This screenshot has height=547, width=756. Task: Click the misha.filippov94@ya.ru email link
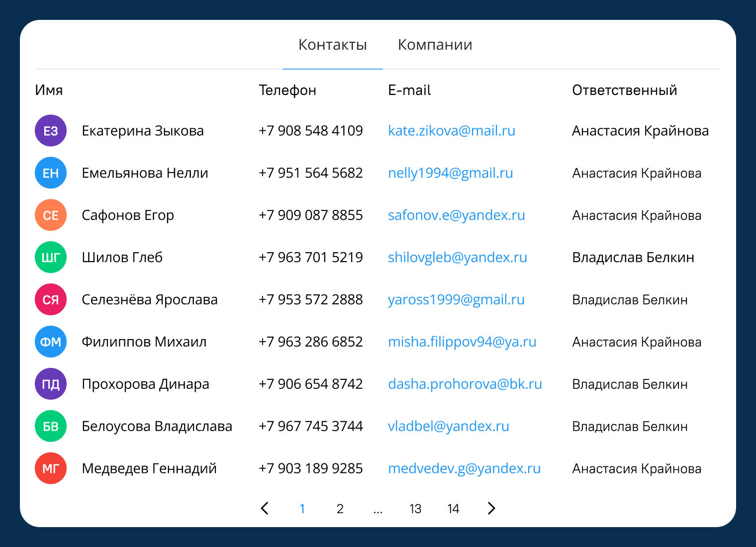pos(462,342)
